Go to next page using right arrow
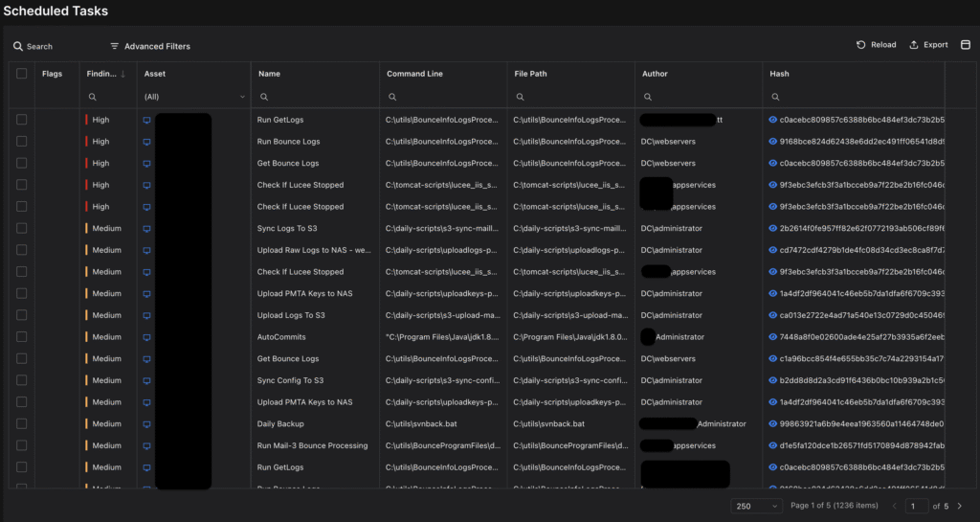 [960, 506]
